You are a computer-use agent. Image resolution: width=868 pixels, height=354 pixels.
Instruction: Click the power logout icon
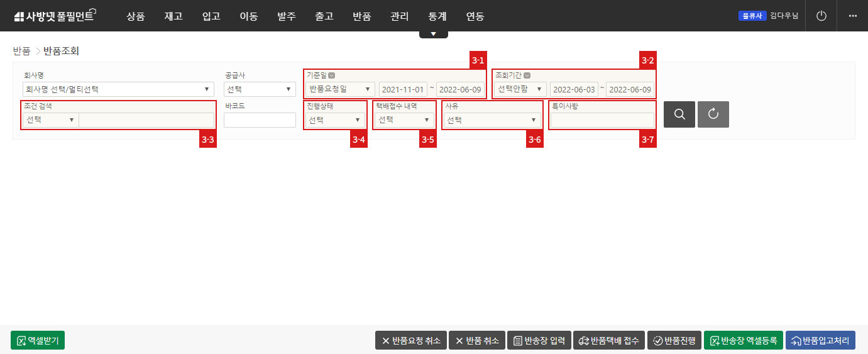821,16
